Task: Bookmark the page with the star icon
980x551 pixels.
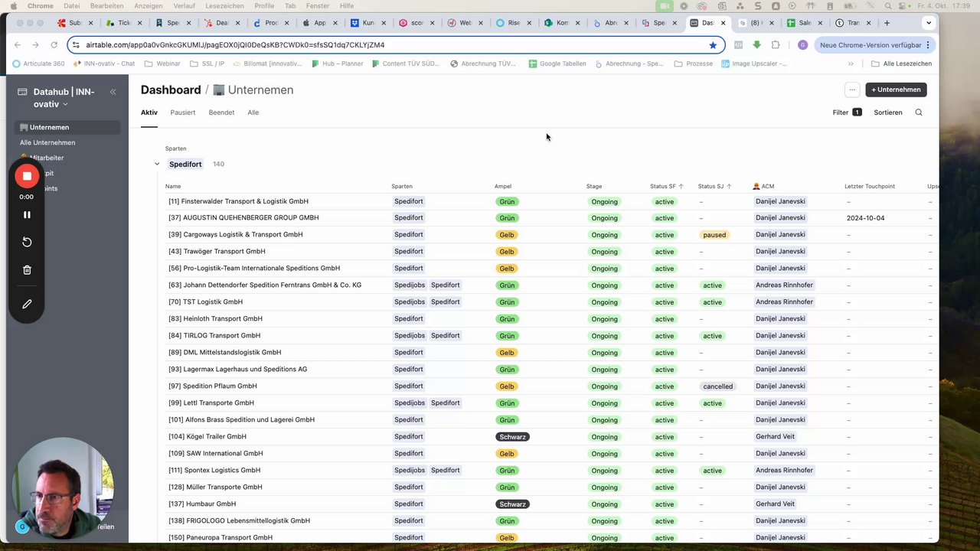Action: (713, 45)
